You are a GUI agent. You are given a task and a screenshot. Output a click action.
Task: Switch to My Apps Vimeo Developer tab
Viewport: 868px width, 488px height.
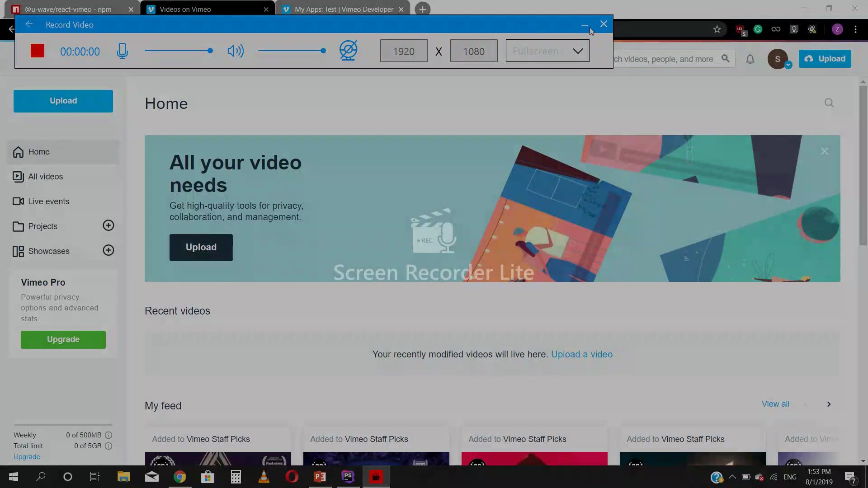343,9
